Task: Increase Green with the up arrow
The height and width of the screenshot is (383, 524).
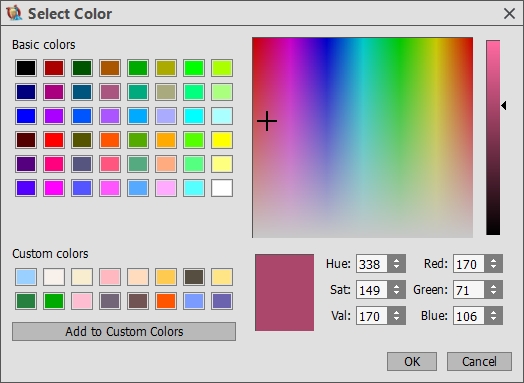Action: click(x=493, y=285)
